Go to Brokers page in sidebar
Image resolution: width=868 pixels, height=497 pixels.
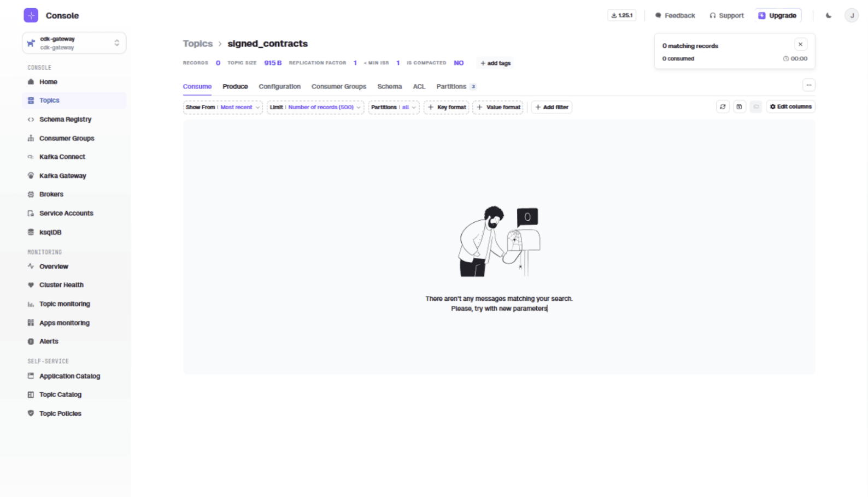(51, 194)
